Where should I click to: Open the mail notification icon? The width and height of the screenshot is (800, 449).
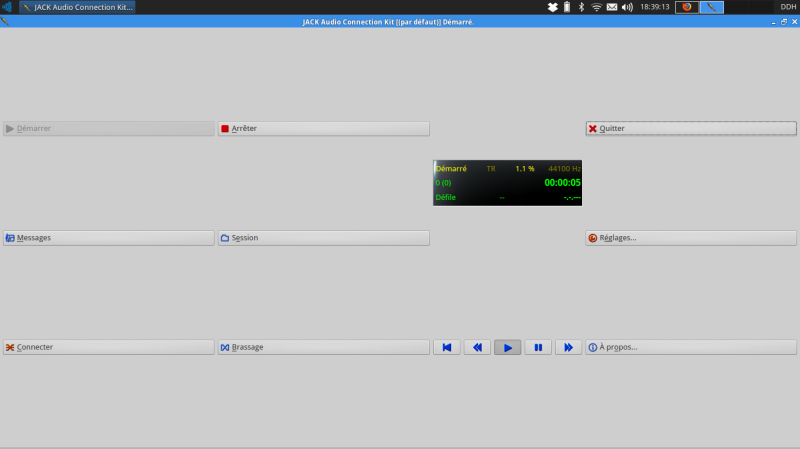pyautogui.click(x=612, y=7)
